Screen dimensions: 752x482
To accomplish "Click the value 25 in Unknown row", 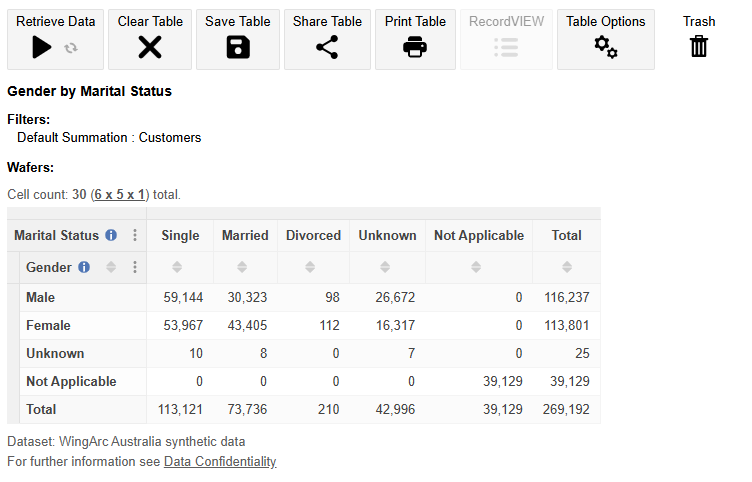I will coord(582,353).
